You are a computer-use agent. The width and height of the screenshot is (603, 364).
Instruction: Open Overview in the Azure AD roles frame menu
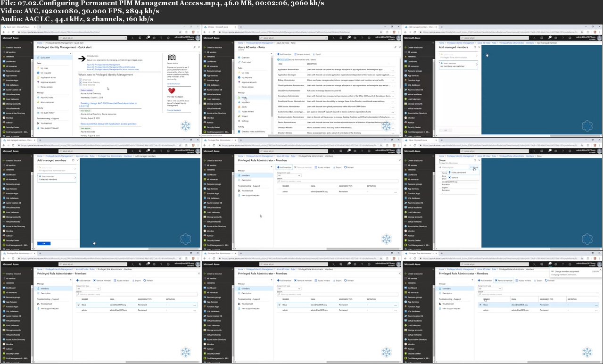[x=246, y=57]
